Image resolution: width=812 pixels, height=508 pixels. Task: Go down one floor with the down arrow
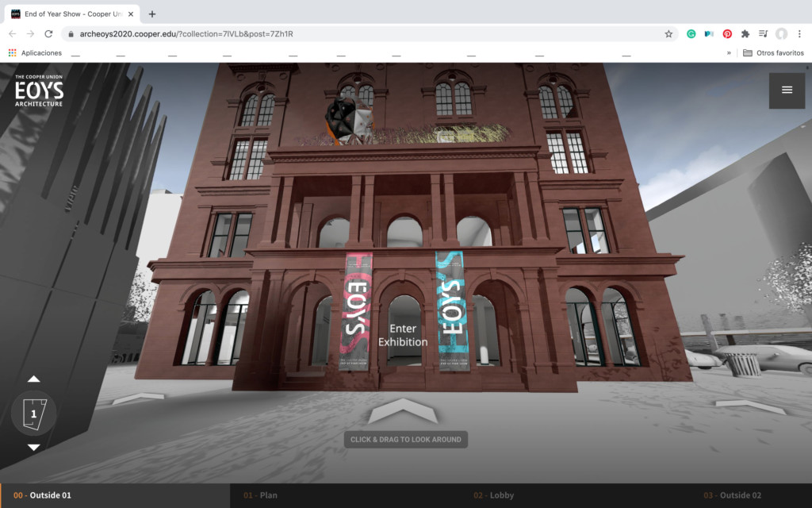click(x=33, y=447)
